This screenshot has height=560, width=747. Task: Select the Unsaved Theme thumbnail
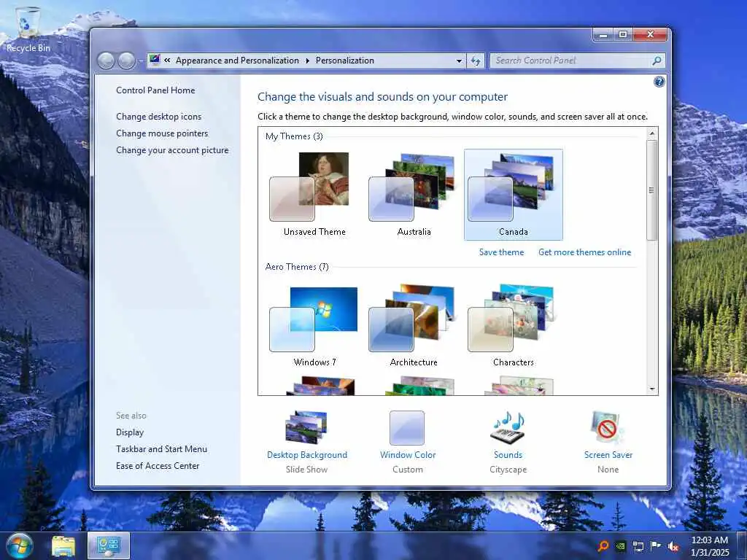(314, 194)
